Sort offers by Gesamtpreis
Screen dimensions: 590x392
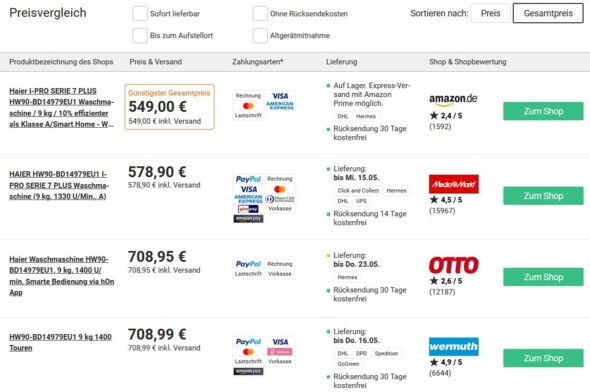[x=548, y=13]
